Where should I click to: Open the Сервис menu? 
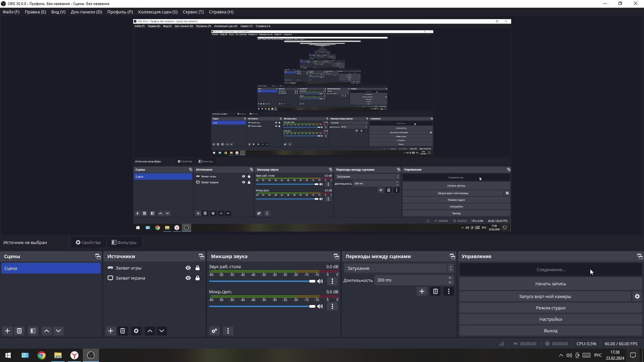pos(193,12)
